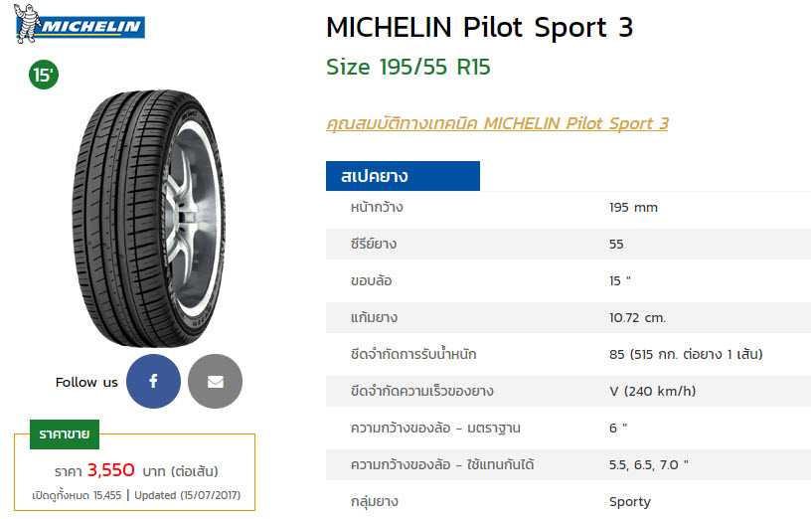Open the Pilot Sport 3 tire image
This screenshot has width=812, height=519.
[x=149, y=219]
